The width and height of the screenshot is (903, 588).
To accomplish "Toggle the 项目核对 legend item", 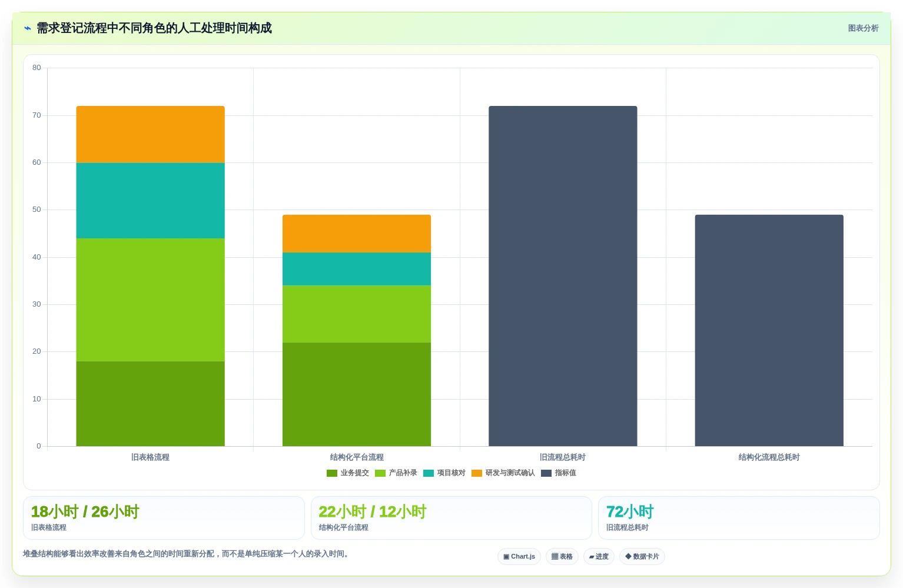I will (444, 473).
